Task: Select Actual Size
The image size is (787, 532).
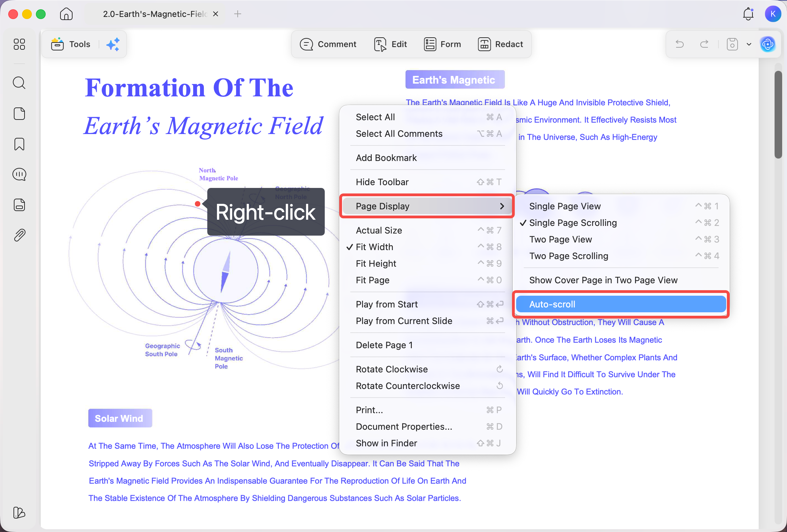Action: pyautogui.click(x=428, y=230)
